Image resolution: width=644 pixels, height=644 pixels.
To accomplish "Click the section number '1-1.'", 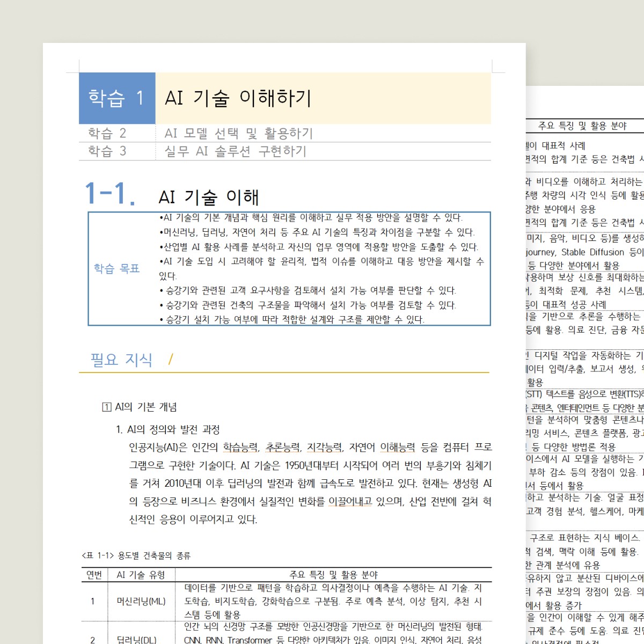I will [x=110, y=194].
